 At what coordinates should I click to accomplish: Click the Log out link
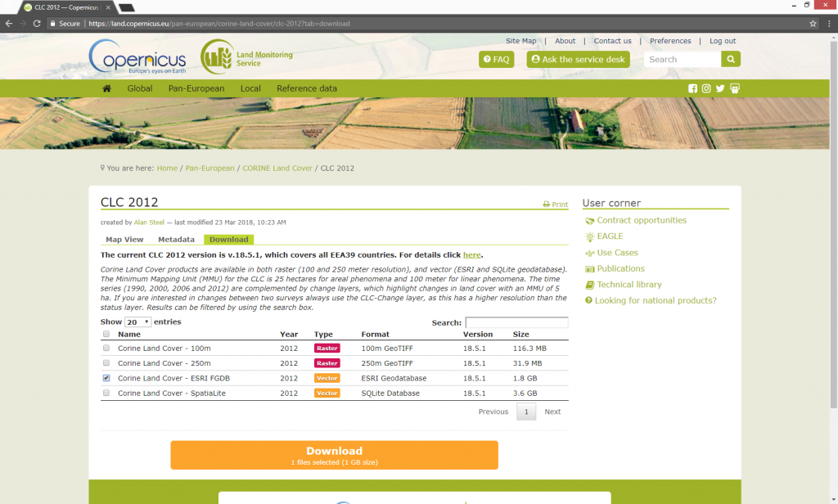coord(723,41)
